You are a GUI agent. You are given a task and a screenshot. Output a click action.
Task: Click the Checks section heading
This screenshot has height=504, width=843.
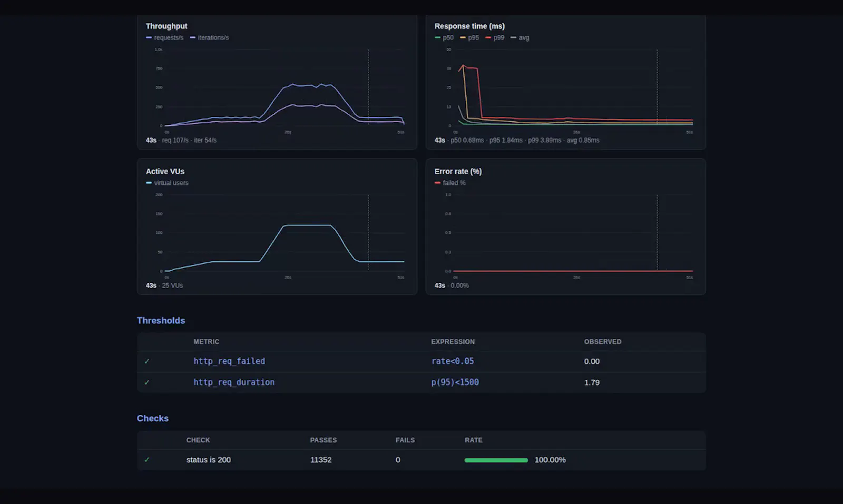tap(153, 419)
